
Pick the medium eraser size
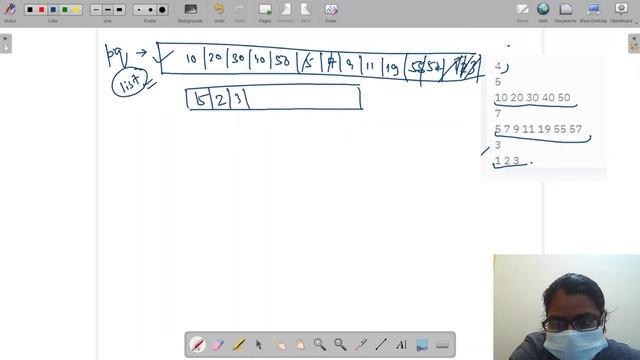[151, 10]
